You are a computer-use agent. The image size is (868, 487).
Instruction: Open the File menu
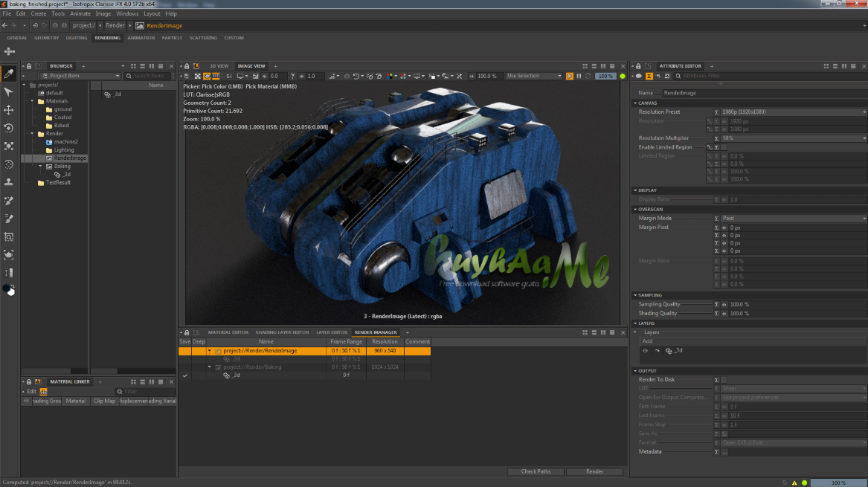point(7,14)
